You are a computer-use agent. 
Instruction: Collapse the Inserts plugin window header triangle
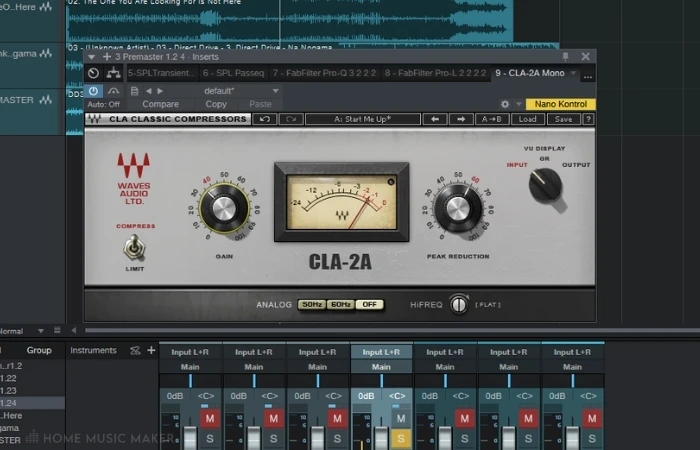tap(92, 57)
